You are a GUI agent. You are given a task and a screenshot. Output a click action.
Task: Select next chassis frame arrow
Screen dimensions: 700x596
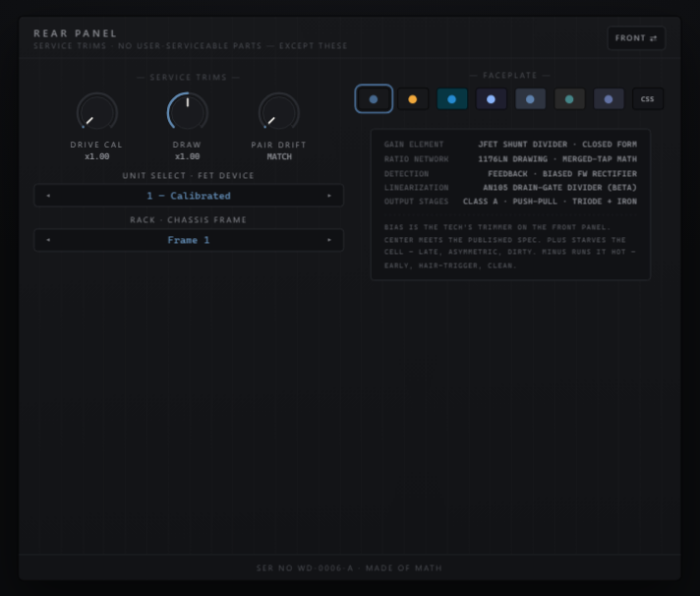click(329, 240)
